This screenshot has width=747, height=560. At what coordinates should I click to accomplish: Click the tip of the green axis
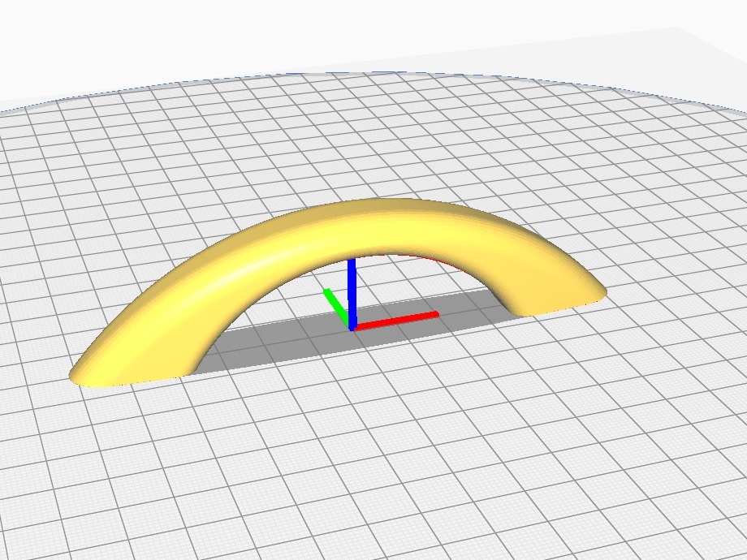[326, 291]
